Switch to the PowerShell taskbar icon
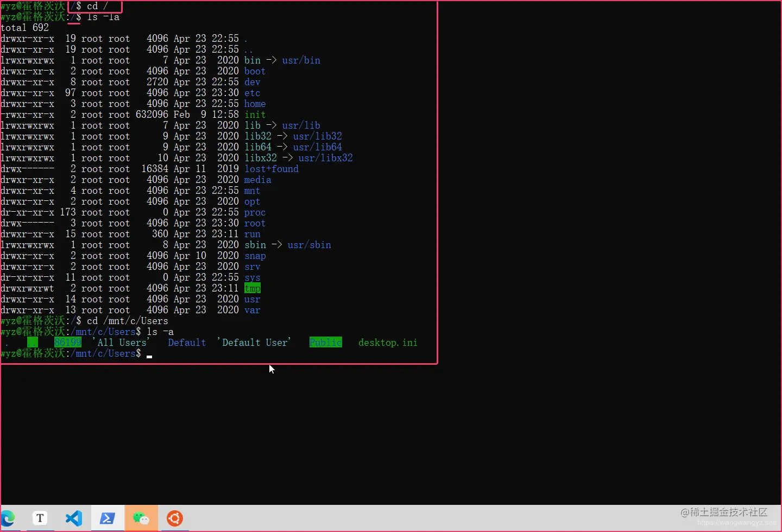Image resolution: width=782 pixels, height=532 pixels. (107, 518)
